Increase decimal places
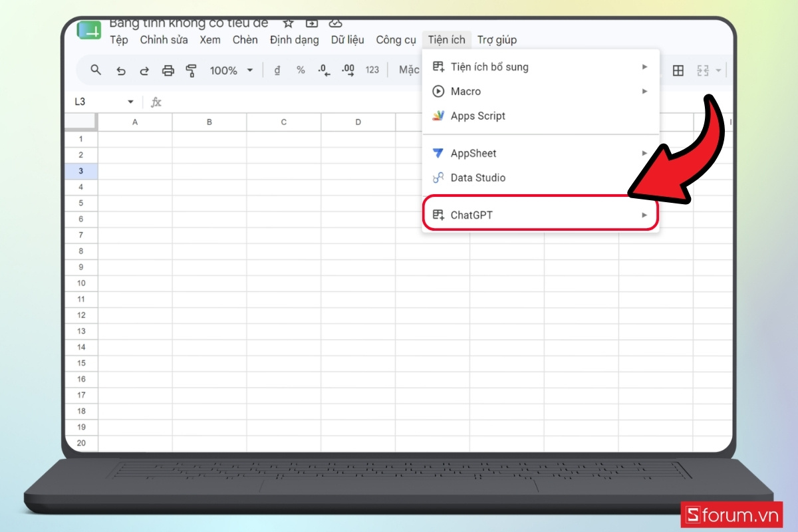The width and height of the screenshot is (798, 532). [348, 70]
